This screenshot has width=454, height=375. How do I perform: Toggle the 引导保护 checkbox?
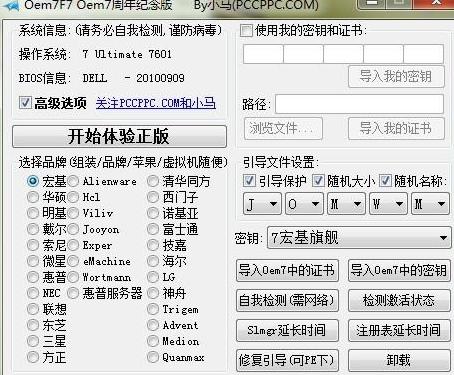pos(249,181)
